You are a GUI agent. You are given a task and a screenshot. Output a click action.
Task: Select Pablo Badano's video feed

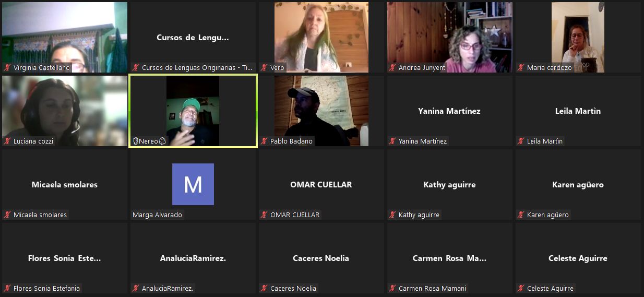pos(321,111)
